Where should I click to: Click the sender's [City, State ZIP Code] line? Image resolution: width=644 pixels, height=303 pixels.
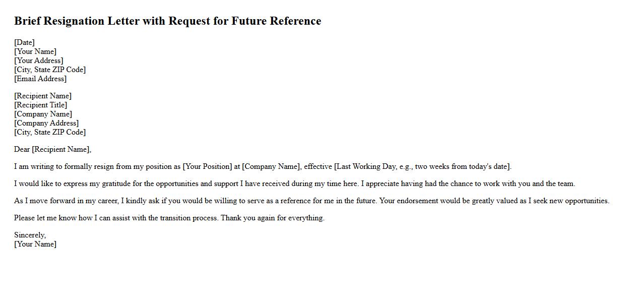tap(50, 70)
